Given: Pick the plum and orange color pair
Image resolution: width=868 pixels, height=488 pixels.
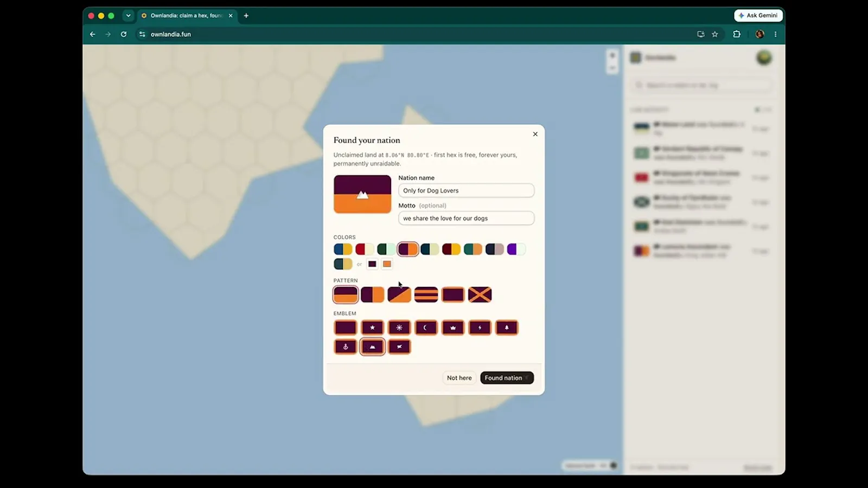Looking at the screenshot, I should point(408,249).
